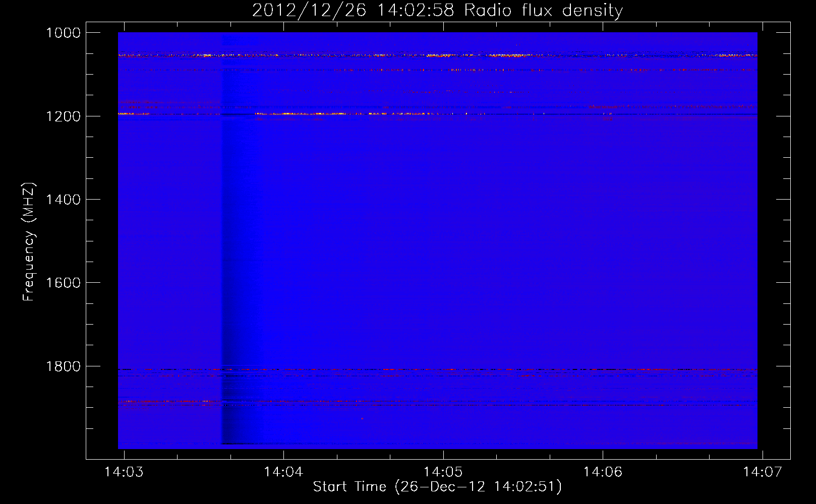
Task: Click the 1400 frequency tick label
Action: (63, 200)
